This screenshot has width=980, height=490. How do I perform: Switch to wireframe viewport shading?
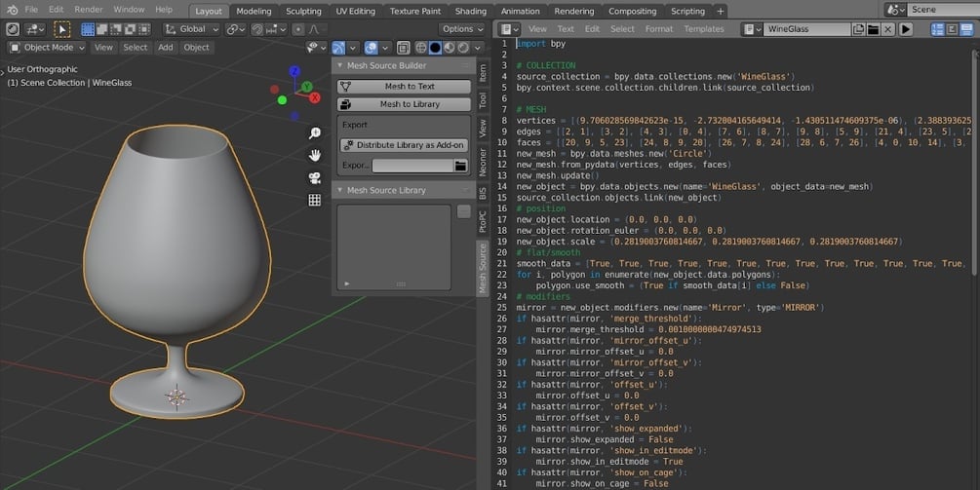[421, 48]
